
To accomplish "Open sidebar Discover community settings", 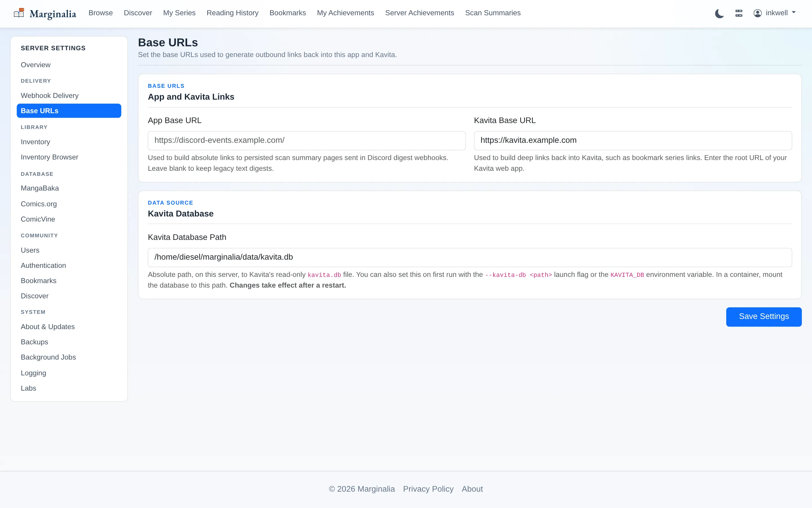I will pyautogui.click(x=69, y=296).
